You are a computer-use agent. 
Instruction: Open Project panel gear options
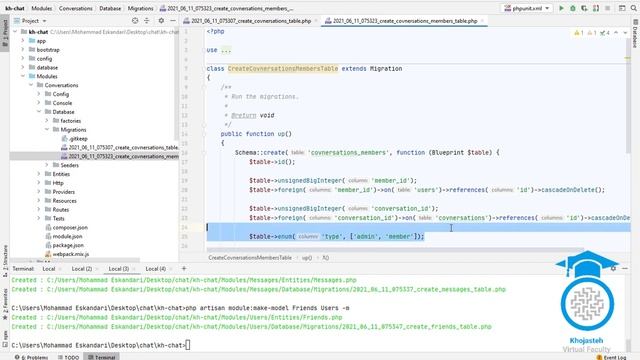click(x=161, y=20)
